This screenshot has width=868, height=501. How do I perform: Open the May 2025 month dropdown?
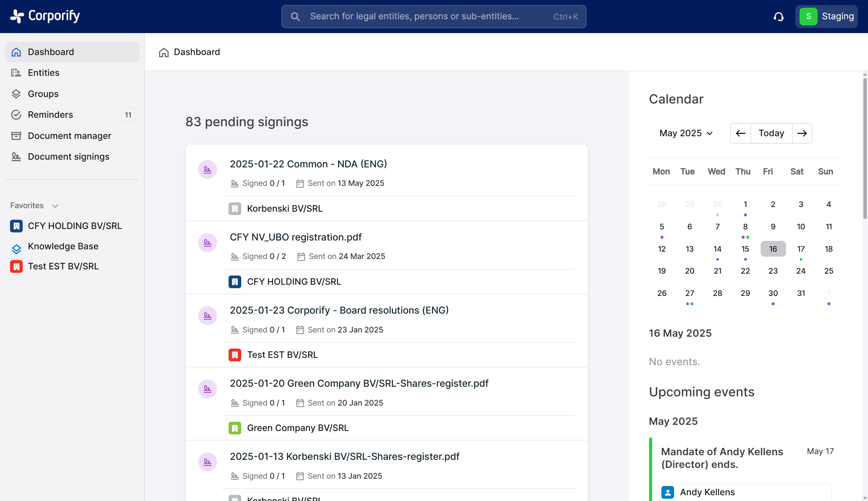(x=686, y=134)
